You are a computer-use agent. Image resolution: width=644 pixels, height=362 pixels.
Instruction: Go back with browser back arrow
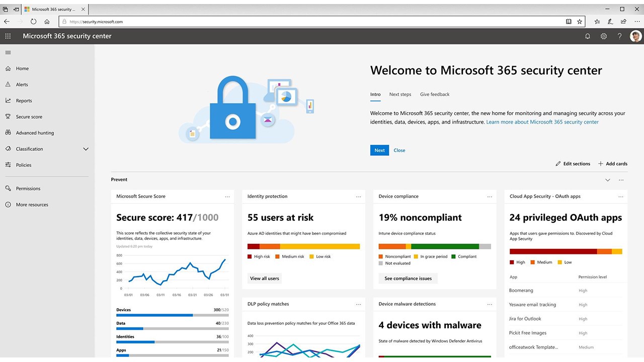point(7,22)
